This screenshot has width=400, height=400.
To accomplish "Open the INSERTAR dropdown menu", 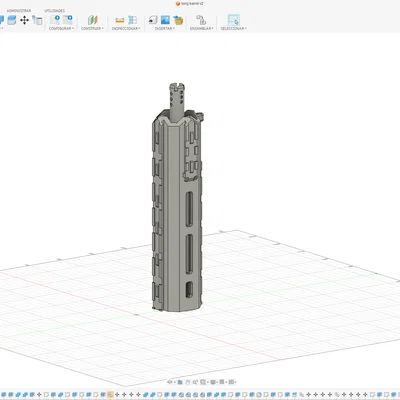I will tap(165, 29).
